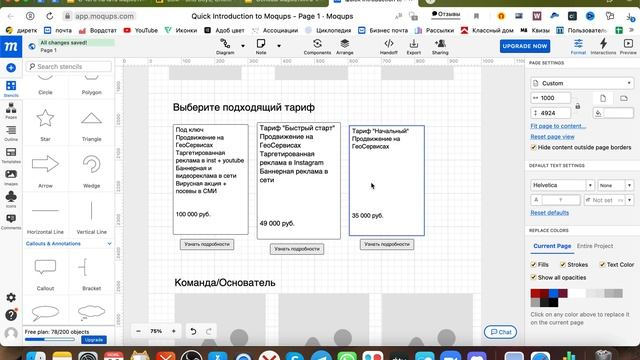Open the Images sidebar panel
Viewport: 640px width, 360px height.
pos(11,177)
